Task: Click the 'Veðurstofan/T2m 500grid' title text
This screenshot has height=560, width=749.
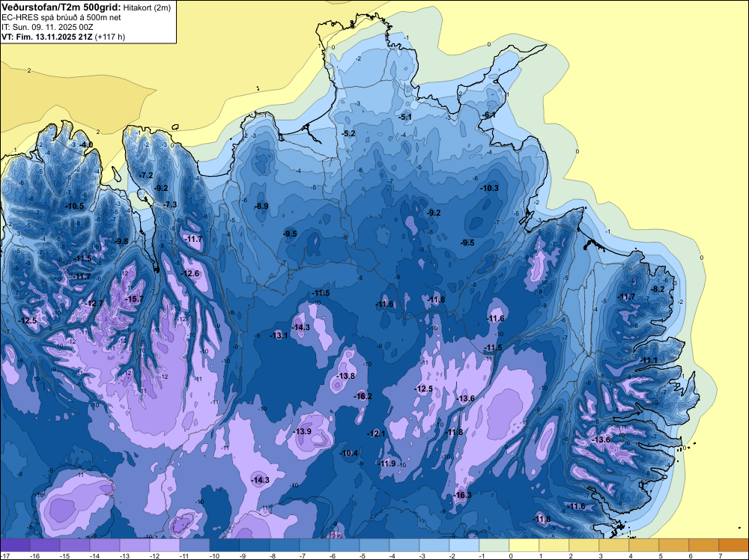Action: 61,7
